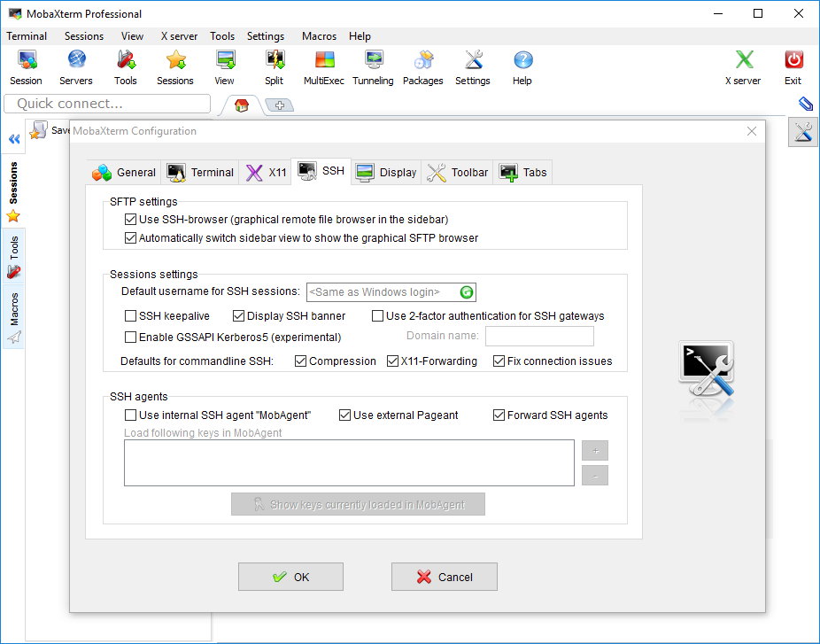The image size is (820, 644).
Task: Collapse the sidebar with double arrow
Action: click(x=14, y=139)
